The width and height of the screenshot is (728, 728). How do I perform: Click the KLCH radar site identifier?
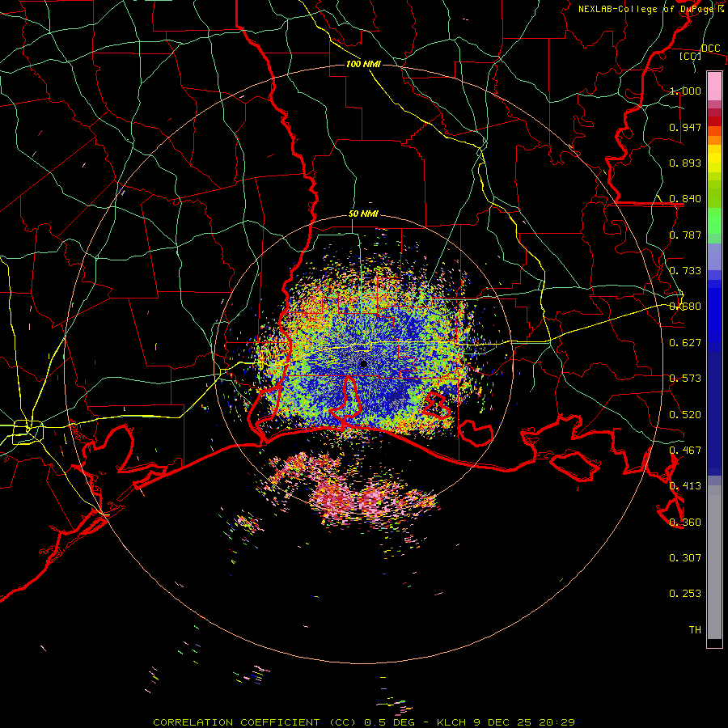[x=451, y=722]
